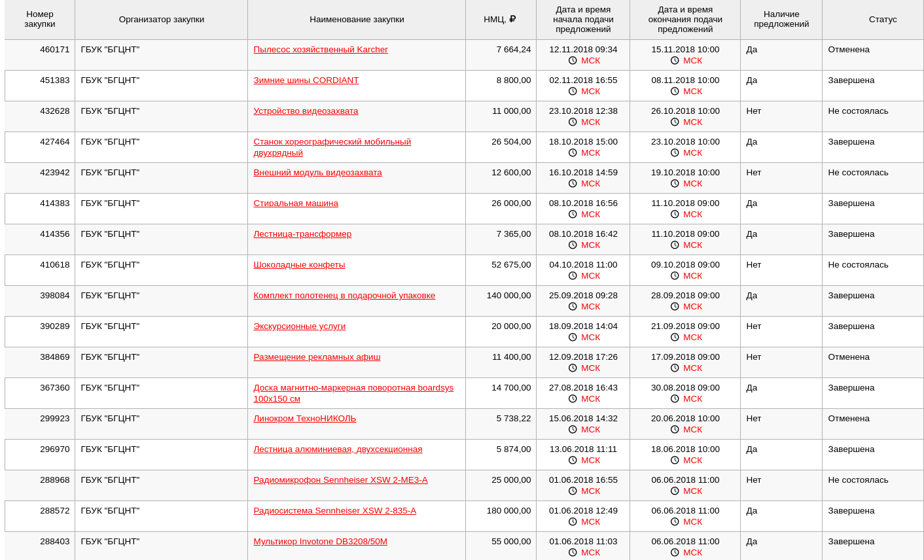Click clock icon under 20.06.2018 10:00
This screenshot has width=924, height=560.
pyautogui.click(x=675, y=429)
